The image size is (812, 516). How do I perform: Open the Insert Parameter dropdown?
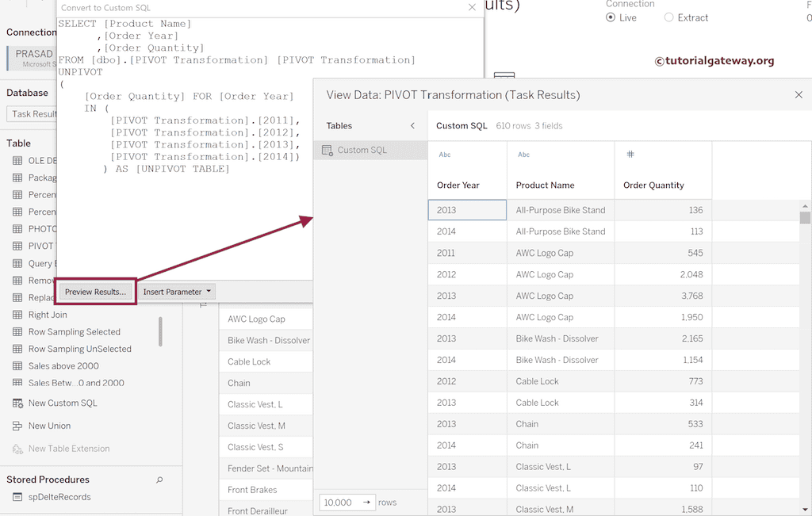[176, 291]
